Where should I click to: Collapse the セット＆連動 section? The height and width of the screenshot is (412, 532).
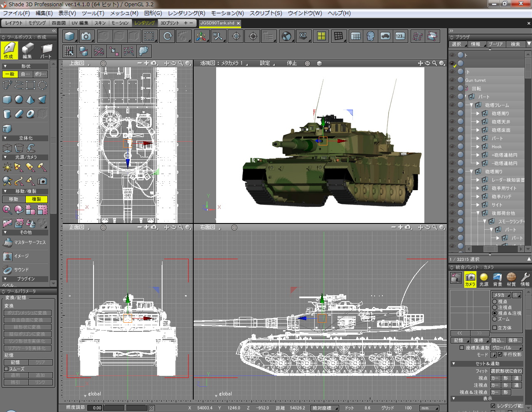tap(454, 363)
